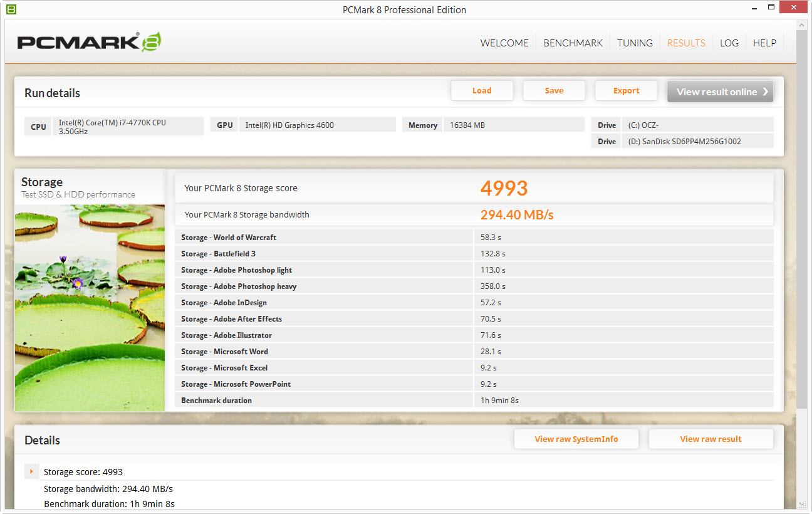
Task: Go to the LOG tab
Action: (729, 43)
